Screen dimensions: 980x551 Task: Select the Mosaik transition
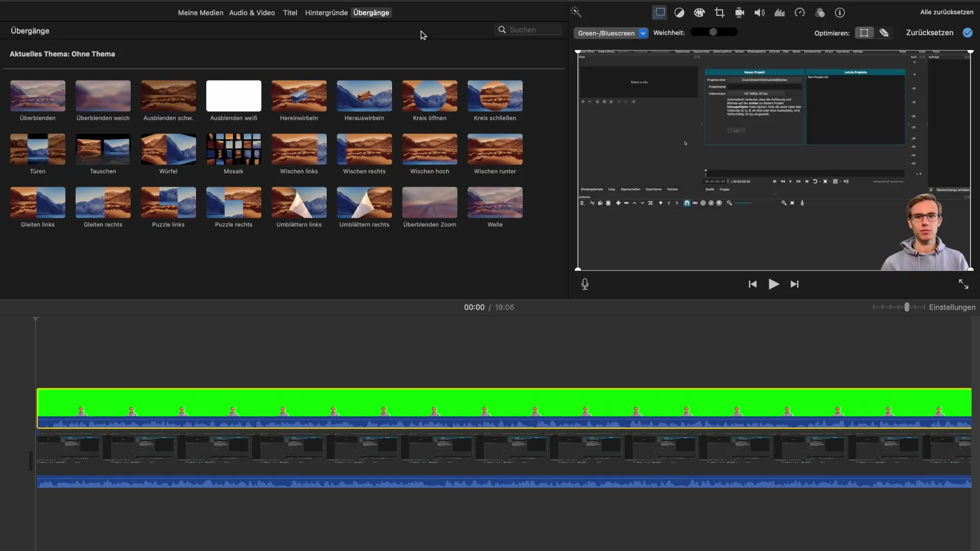234,149
